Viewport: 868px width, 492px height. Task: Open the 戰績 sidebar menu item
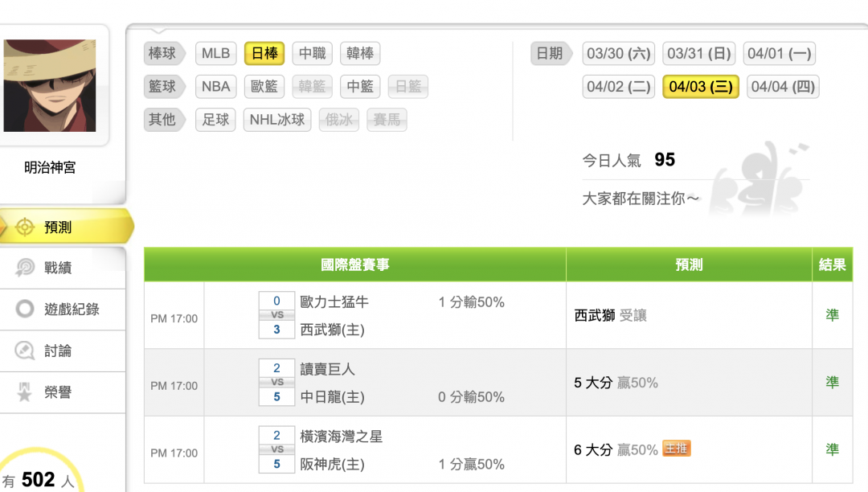pos(63,268)
